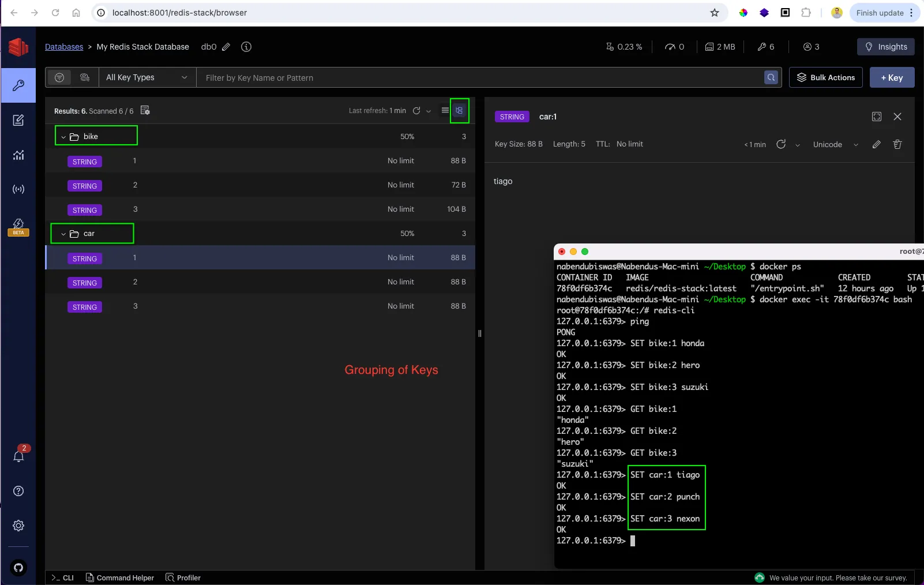
Task: Delete the car:1 key with trash icon
Action: pyautogui.click(x=897, y=144)
